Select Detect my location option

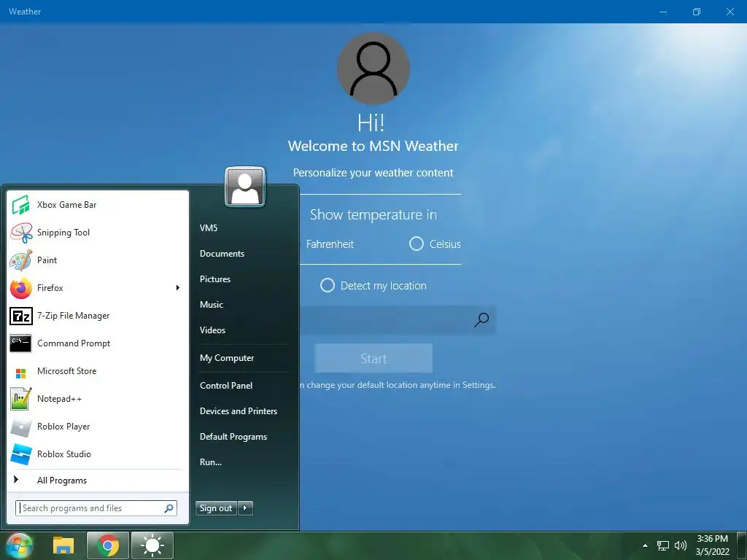328,286
